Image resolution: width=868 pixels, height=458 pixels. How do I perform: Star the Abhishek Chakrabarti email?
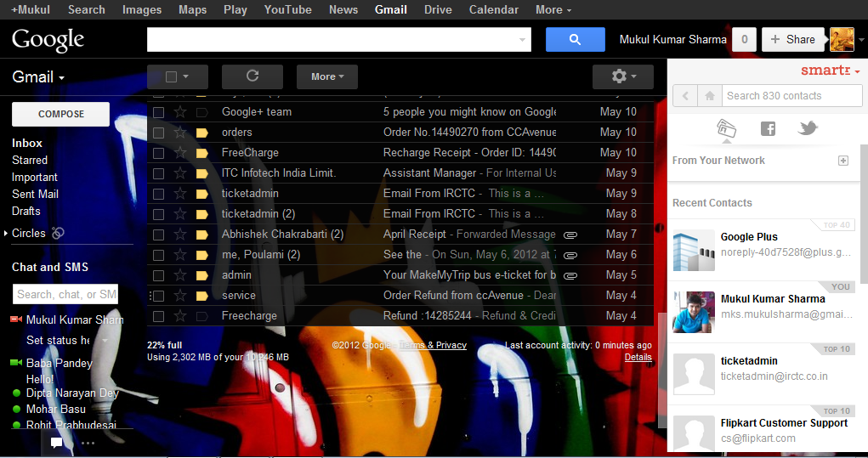point(180,235)
